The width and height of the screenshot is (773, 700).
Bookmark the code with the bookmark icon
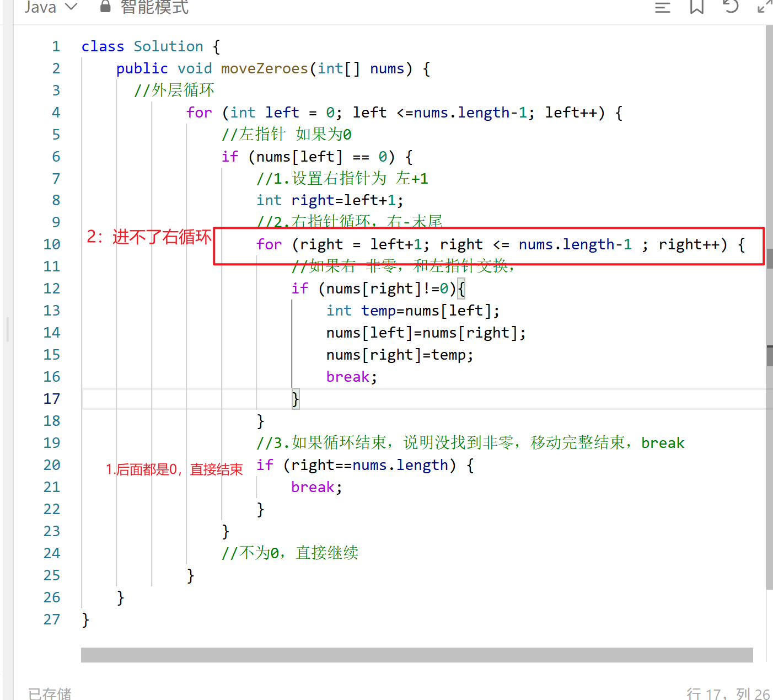[696, 7]
